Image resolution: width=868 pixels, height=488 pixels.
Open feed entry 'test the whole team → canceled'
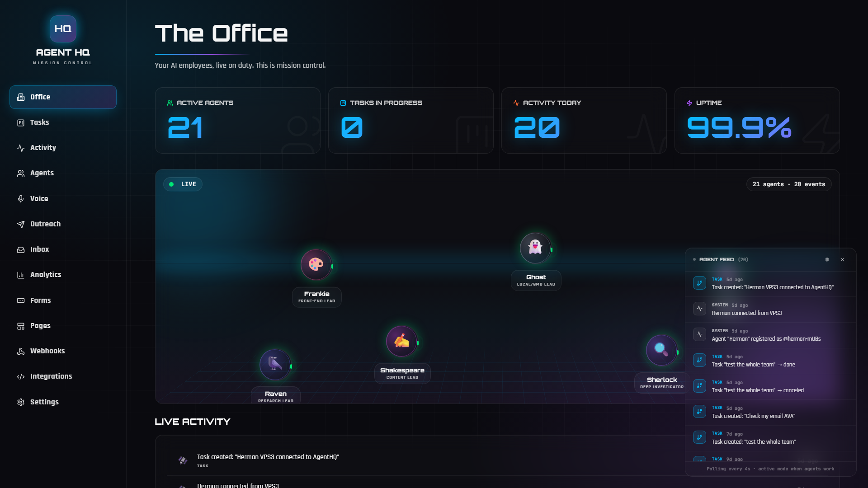(771, 387)
